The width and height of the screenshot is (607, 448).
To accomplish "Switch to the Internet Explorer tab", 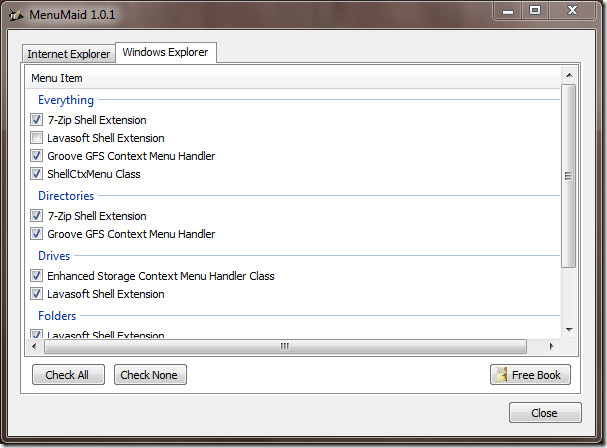I will (x=69, y=54).
